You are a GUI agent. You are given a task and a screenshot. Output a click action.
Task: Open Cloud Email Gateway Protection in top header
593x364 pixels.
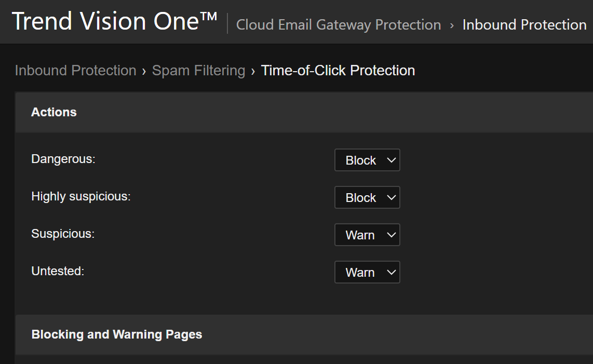(339, 24)
